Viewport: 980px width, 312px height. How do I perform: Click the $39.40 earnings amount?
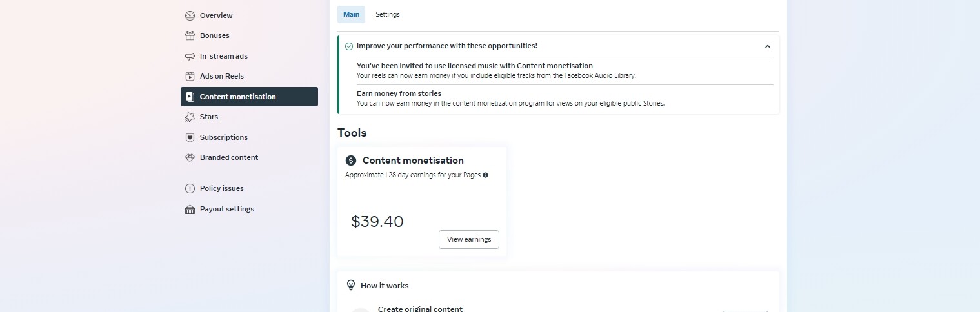pyautogui.click(x=377, y=222)
